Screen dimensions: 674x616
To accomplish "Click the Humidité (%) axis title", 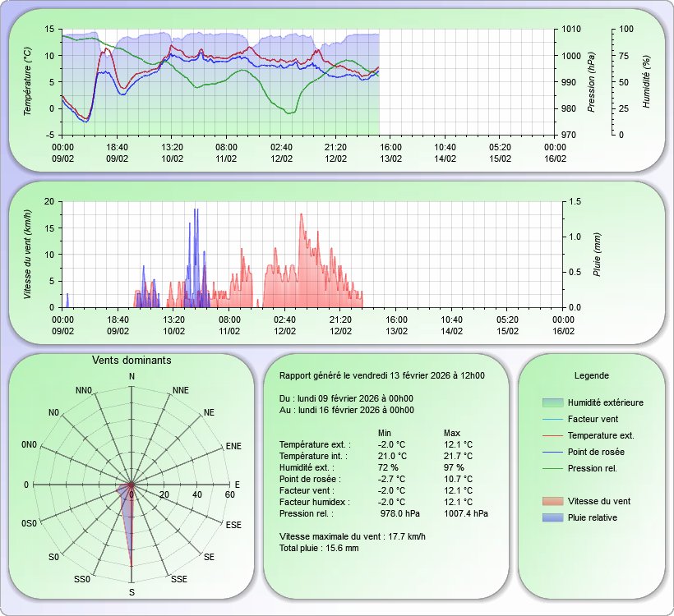I will click(647, 80).
